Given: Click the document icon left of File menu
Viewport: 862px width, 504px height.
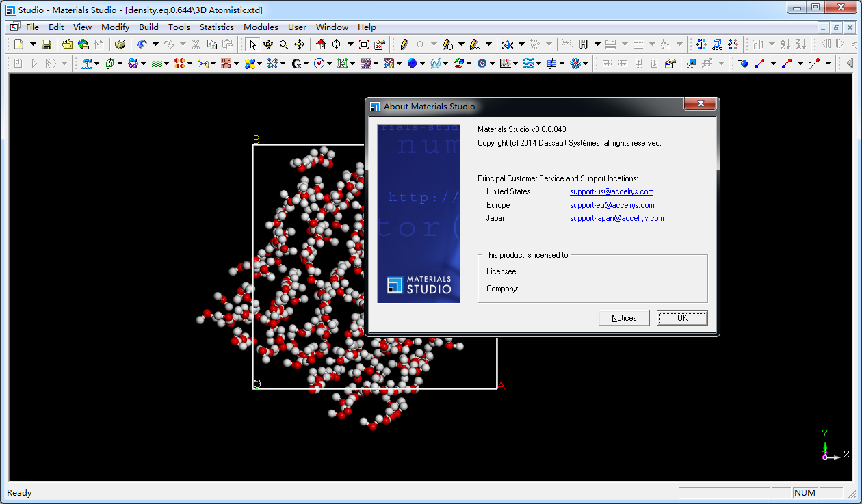Looking at the screenshot, I should tap(14, 27).
